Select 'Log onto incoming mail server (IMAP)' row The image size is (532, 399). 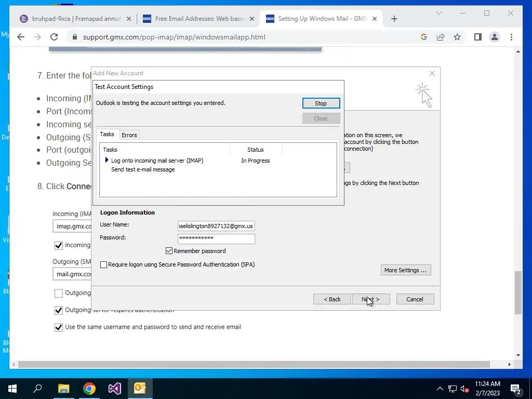click(157, 161)
